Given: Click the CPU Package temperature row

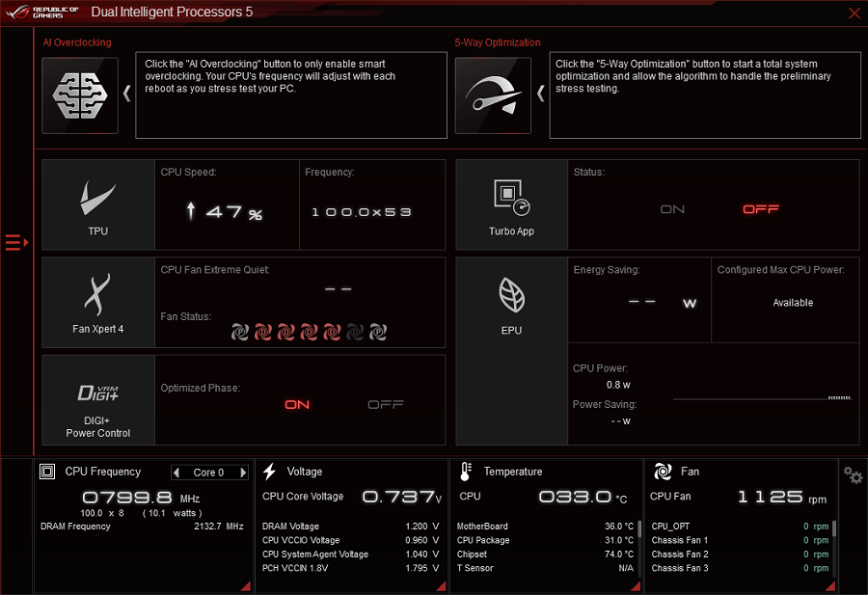Looking at the screenshot, I should 545,540.
